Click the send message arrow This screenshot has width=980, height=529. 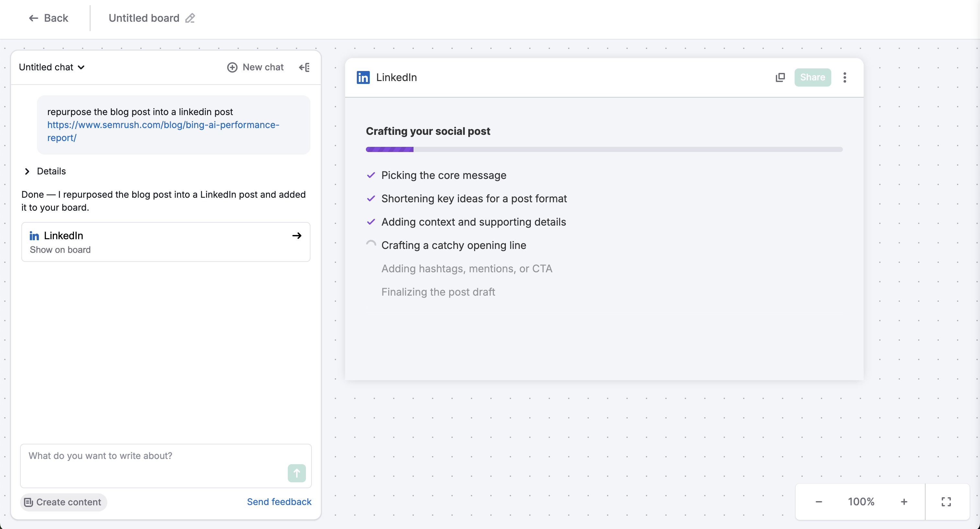coord(296,473)
